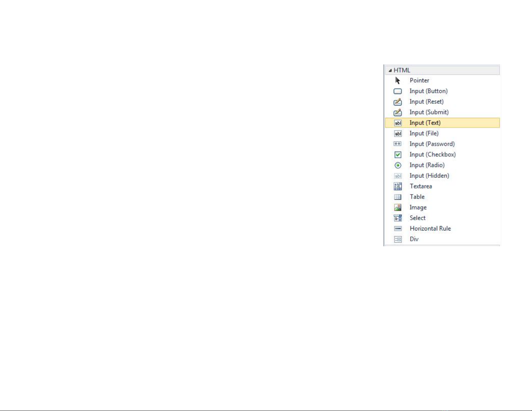
Task: Pick the Table control icon
Action: tap(398, 197)
